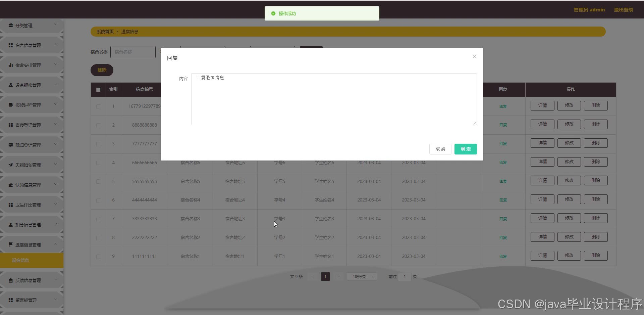
Task: Expand the 设备报修管理 menu chevron
Action: tap(56, 84)
